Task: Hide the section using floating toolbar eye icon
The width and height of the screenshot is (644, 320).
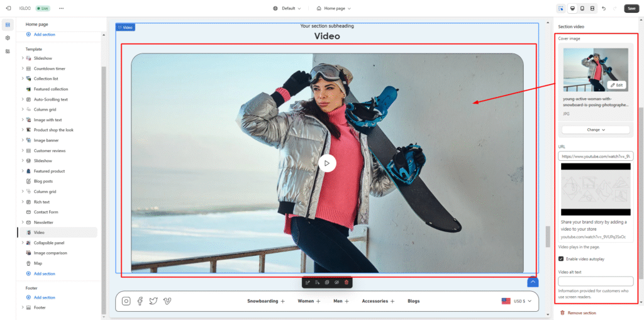Action: pos(336,282)
